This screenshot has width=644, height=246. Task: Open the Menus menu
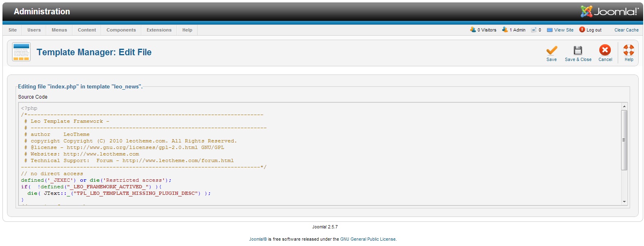(59, 30)
